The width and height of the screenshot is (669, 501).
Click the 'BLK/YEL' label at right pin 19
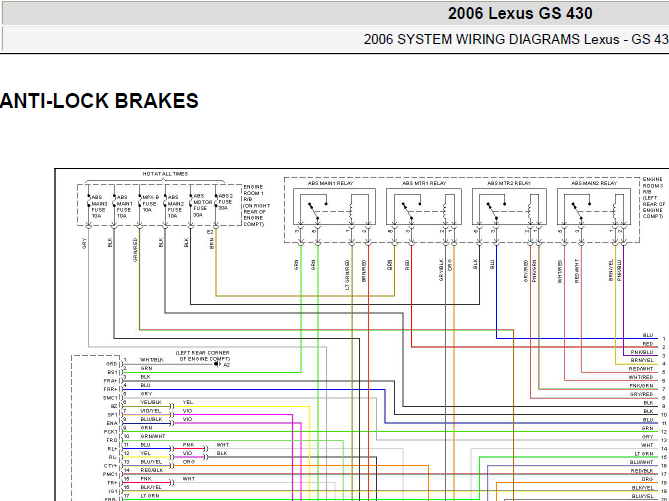click(x=642, y=487)
